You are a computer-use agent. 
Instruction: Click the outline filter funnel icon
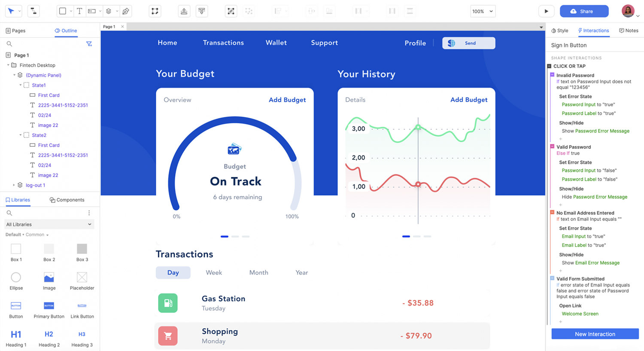coord(89,44)
